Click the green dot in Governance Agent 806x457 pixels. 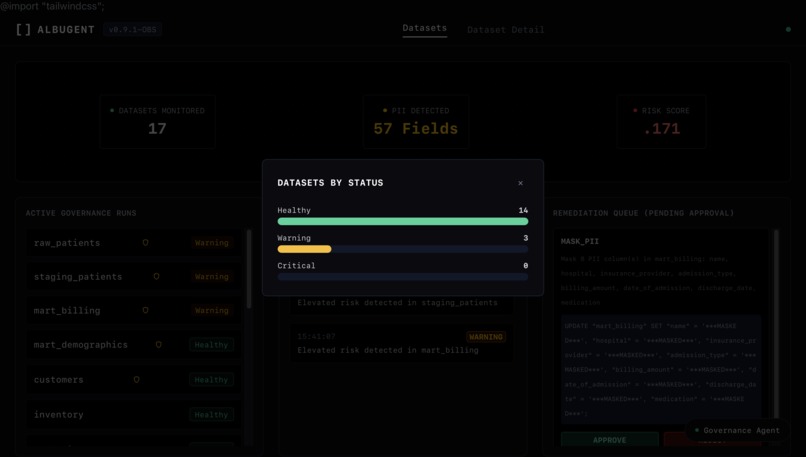pos(697,430)
